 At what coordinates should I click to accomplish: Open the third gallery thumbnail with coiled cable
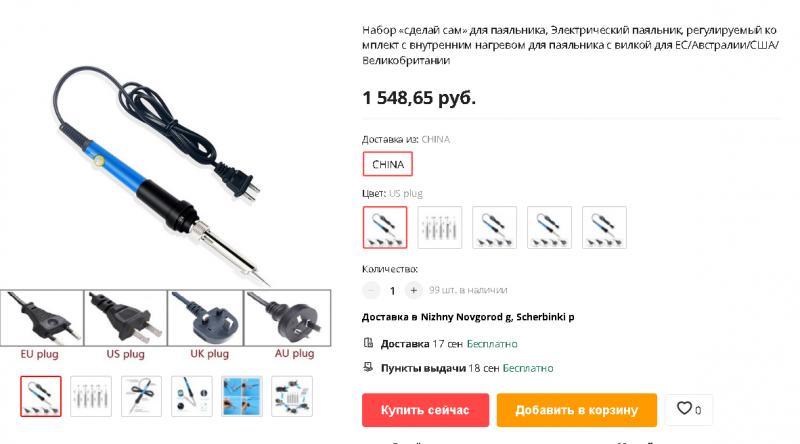click(x=141, y=397)
